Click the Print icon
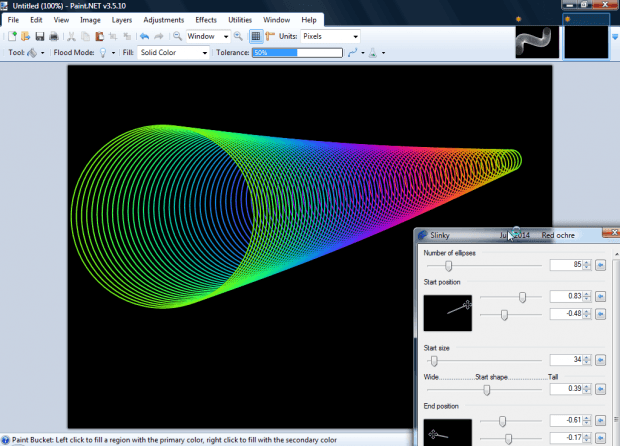Screen dimensions: 620x446 pos(54,36)
